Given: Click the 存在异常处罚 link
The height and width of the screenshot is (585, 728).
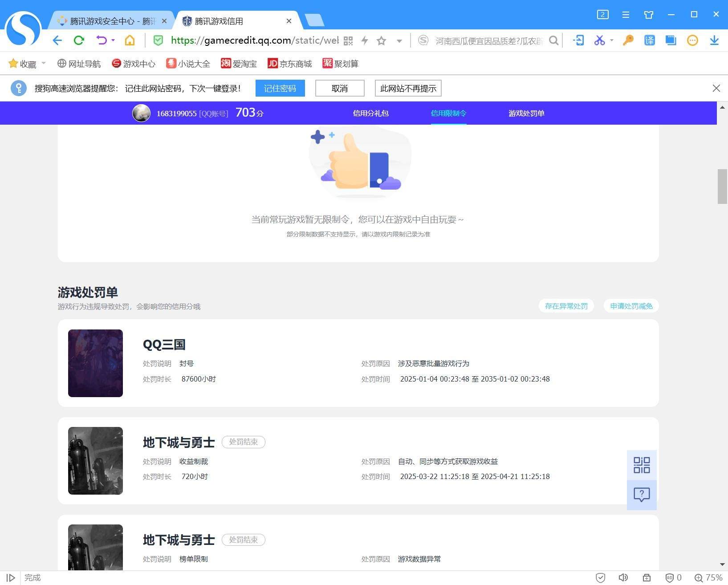Looking at the screenshot, I should click(566, 306).
